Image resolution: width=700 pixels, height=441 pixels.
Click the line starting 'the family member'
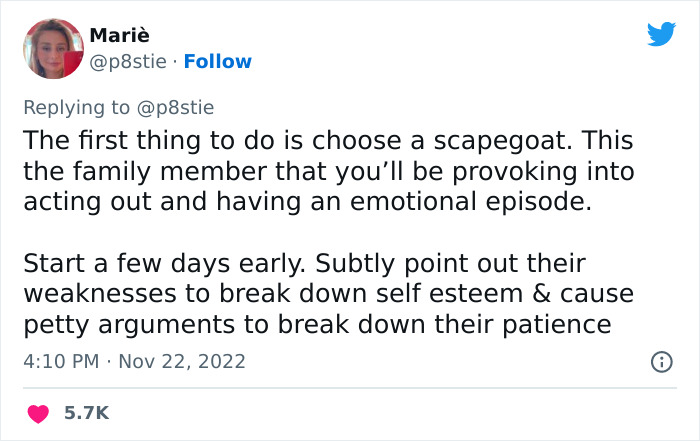(x=328, y=170)
